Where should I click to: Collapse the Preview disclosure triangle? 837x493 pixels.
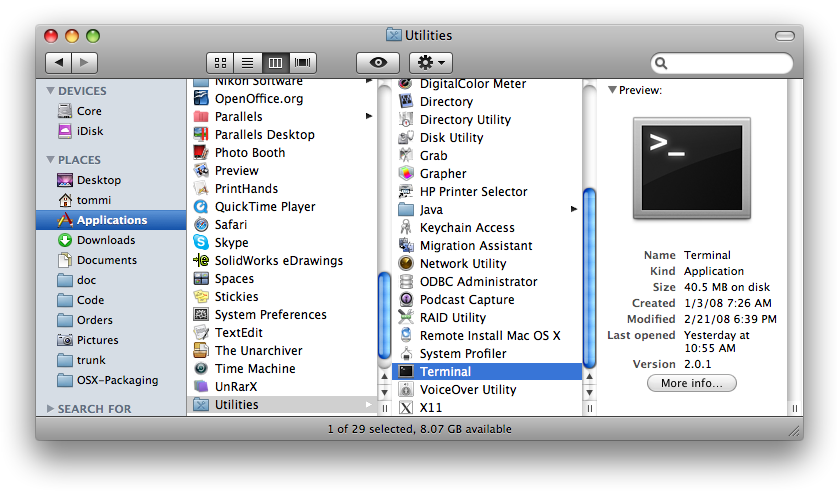[x=612, y=90]
